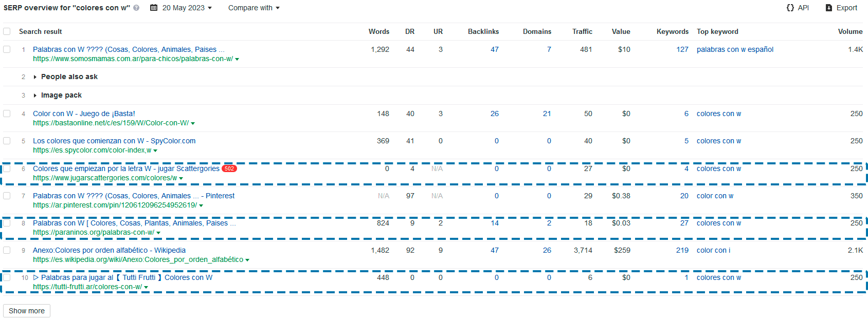Click backlinks count 26 for bastaonline
The width and height of the screenshot is (868, 320).
[495, 114]
